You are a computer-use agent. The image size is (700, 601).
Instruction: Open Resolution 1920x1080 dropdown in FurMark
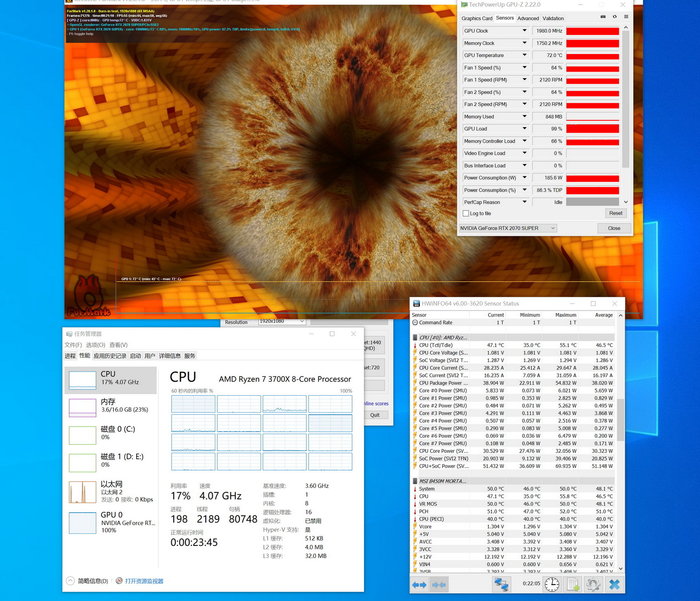[282, 321]
